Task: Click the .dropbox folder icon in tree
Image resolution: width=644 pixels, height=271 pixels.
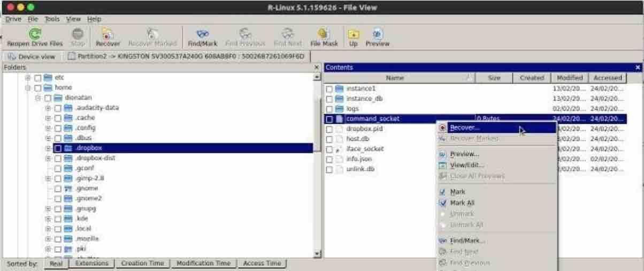Action: (68, 148)
